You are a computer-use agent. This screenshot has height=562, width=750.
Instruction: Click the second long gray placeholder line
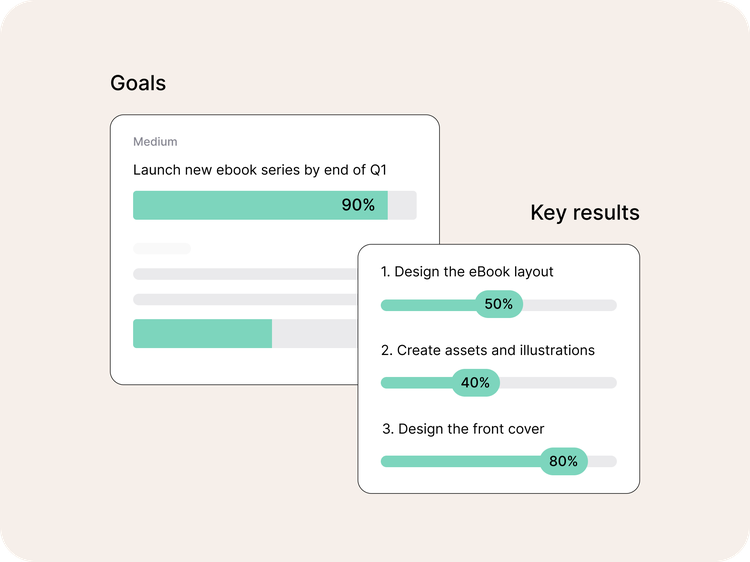tap(245, 299)
